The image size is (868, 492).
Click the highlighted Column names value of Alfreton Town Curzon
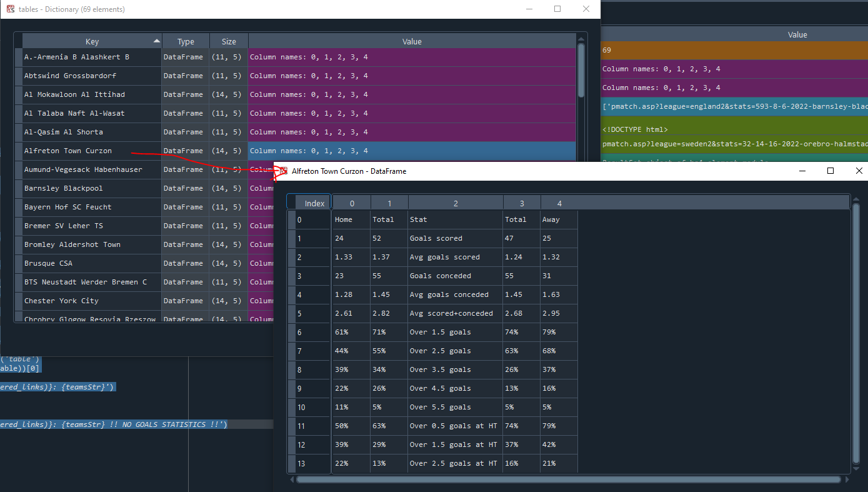(412, 151)
